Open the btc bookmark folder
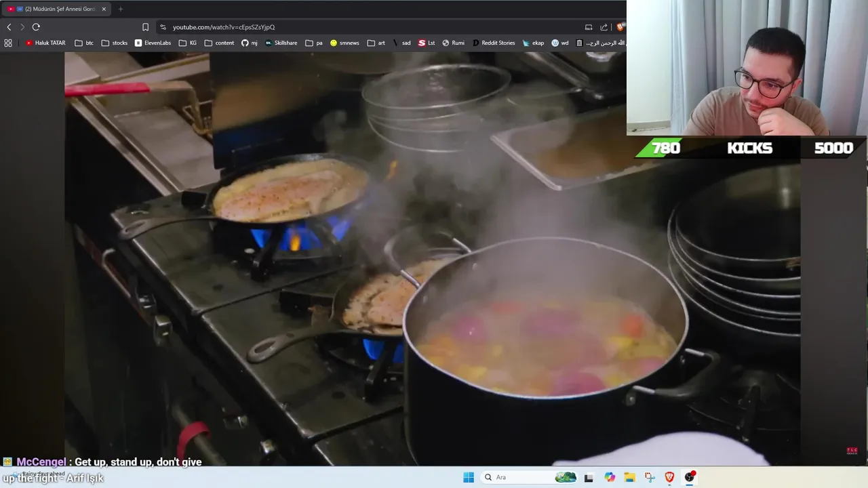 coord(84,43)
